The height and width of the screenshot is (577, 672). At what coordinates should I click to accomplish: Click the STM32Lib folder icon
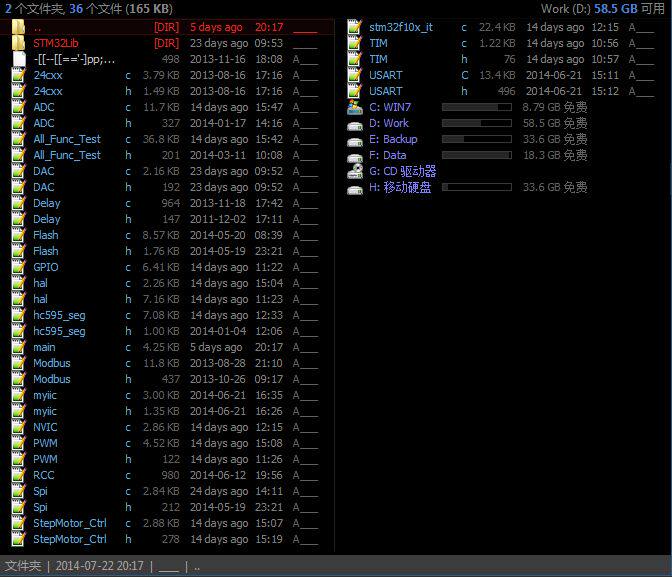tap(18, 43)
